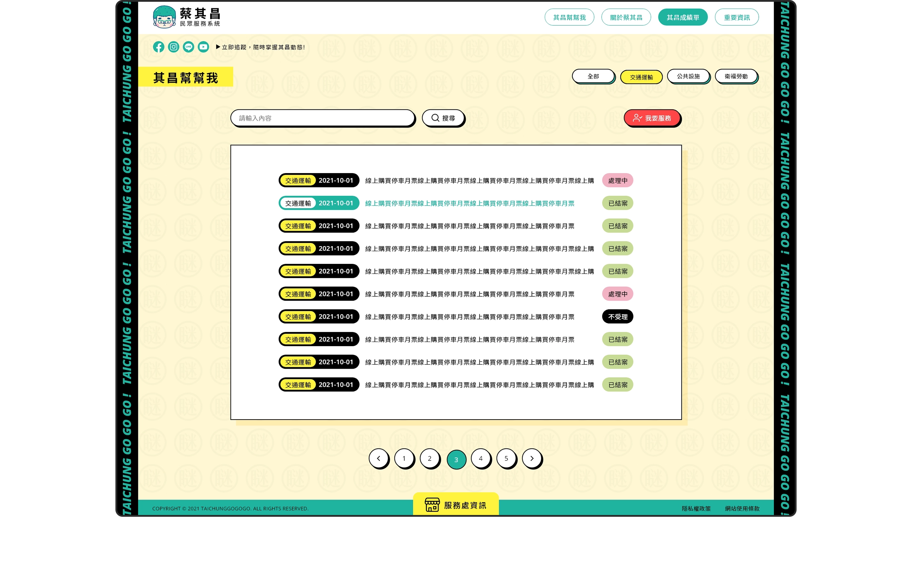Click the magnifier 搜尋 search button
This screenshot has width=912, height=588.
(x=442, y=118)
